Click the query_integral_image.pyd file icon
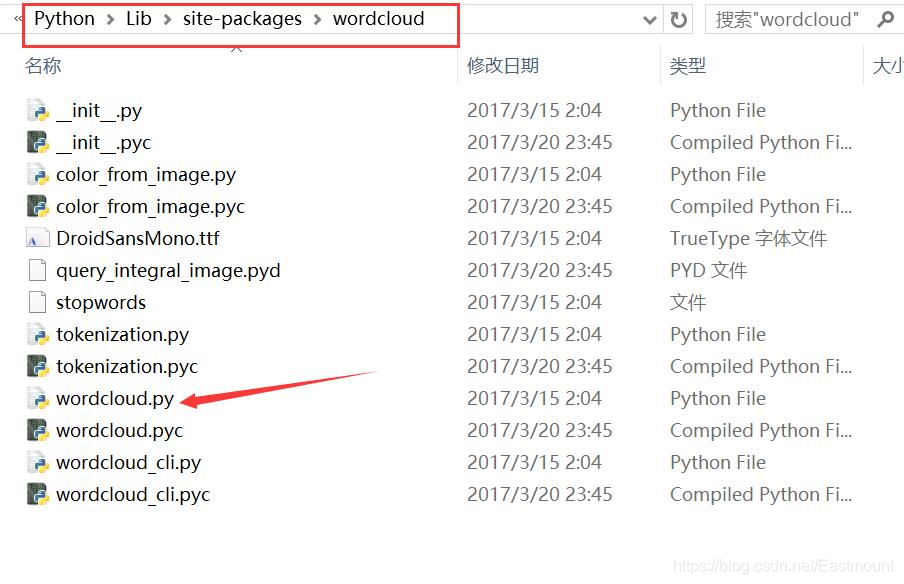This screenshot has height=584, width=904. click(37, 270)
